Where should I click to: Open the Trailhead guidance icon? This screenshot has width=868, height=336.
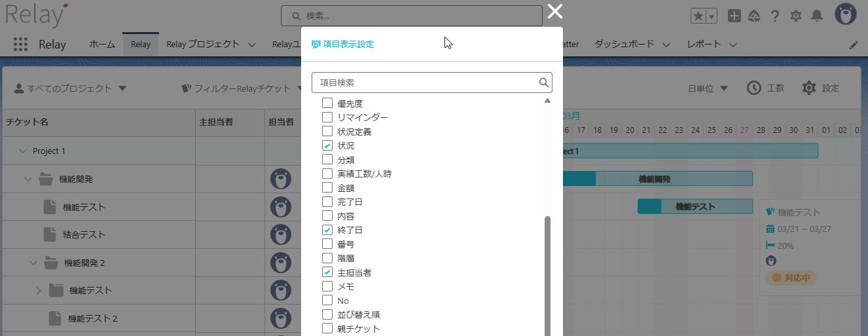pos(755,16)
